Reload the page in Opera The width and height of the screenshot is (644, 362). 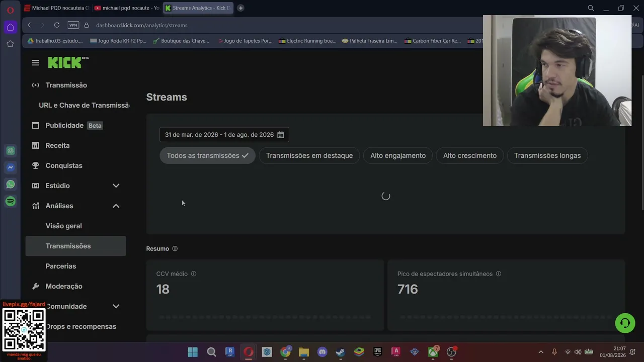pyautogui.click(x=57, y=25)
